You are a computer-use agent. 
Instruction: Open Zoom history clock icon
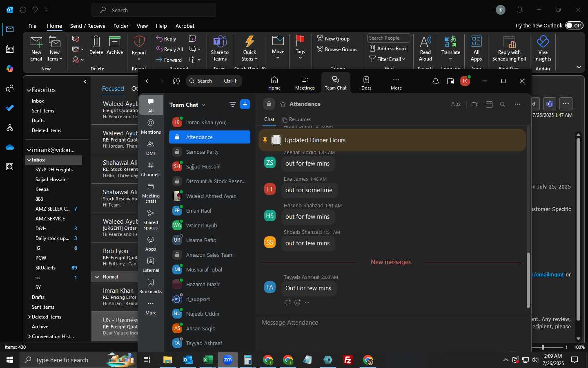pyautogui.click(x=176, y=81)
